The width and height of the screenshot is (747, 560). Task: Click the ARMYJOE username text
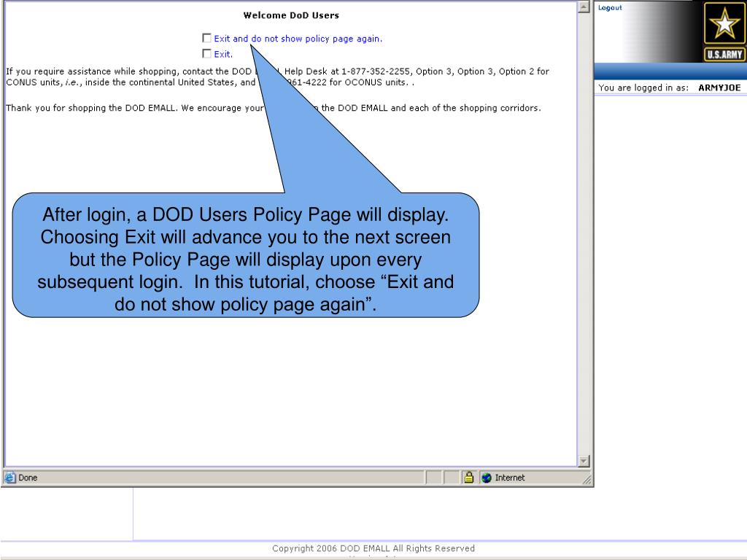[x=719, y=87]
